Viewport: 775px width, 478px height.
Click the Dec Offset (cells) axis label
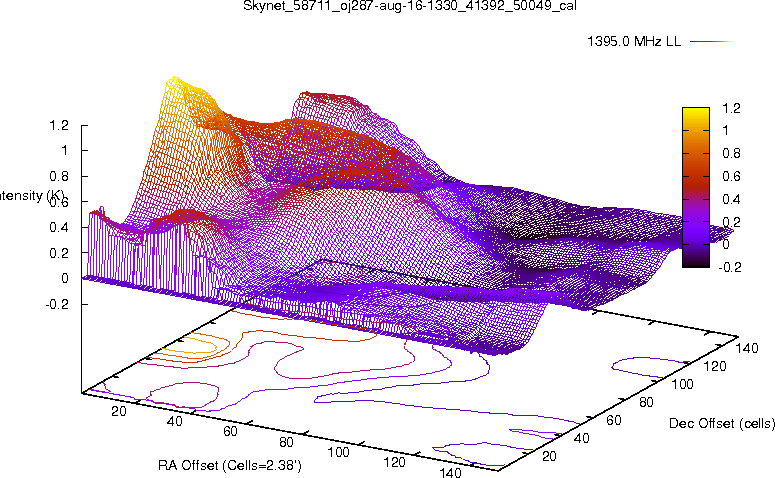coord(722,423)
